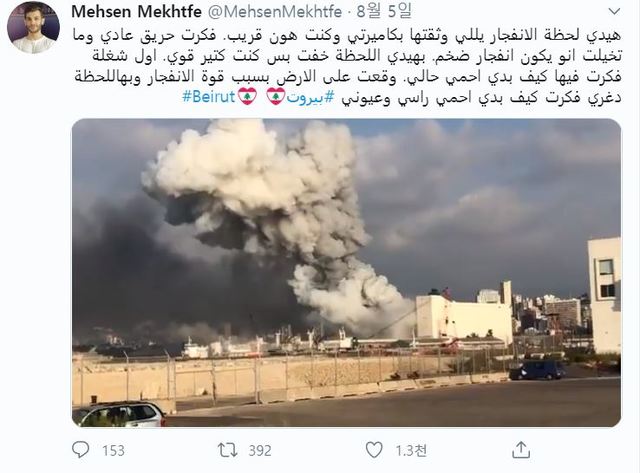
Task: Click the 1.3천 likes count
Action: point(411,451)
